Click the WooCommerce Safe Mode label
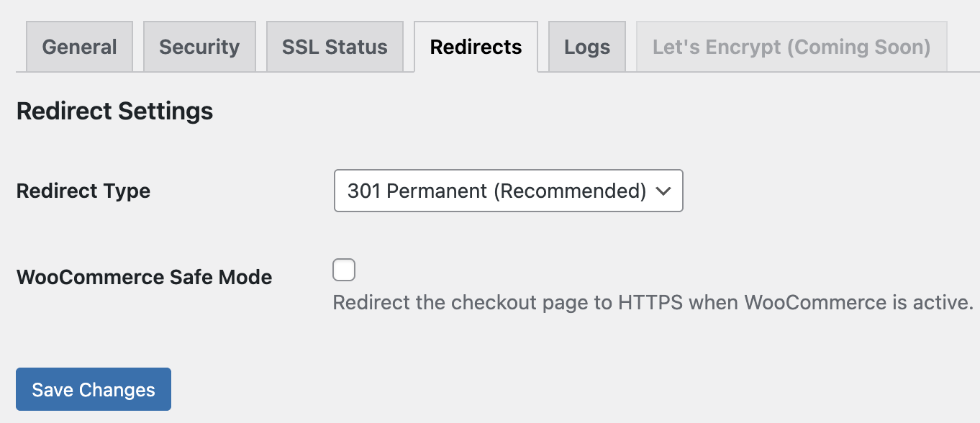 click(x=144, y=277)
